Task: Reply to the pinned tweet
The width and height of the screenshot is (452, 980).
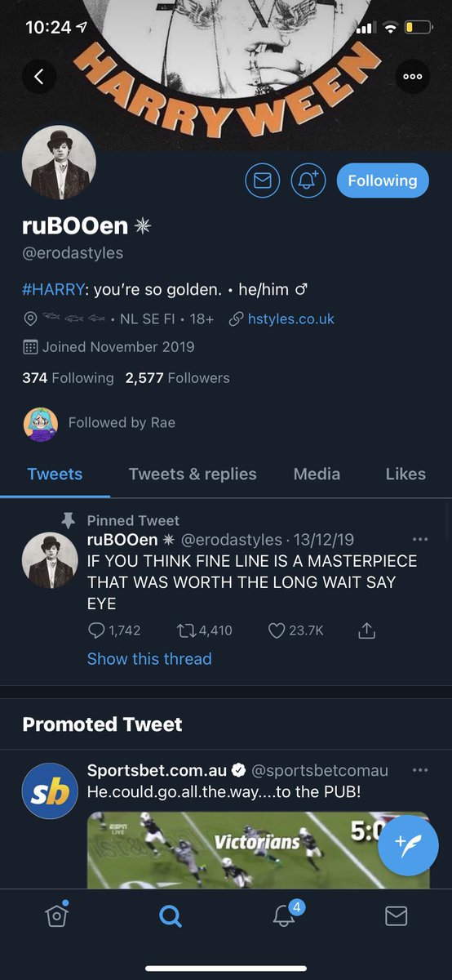Action: (113, 630)
